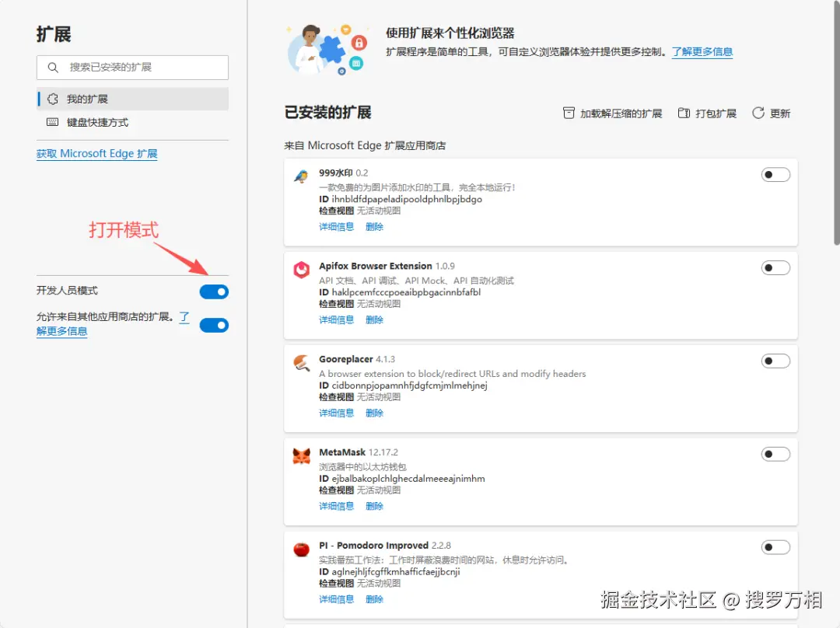Click the box icon beside 加载解压缩的扩展
This screenshot has height=628, width=840.
tap(569, 113)
